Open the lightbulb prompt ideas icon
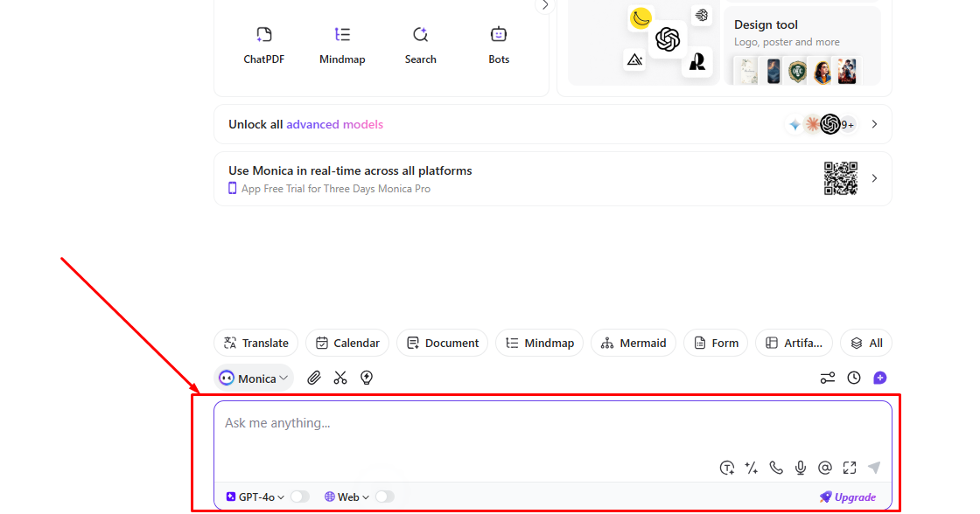The width and height of the screenshot is (980, 514). click(x=367, y=378)
